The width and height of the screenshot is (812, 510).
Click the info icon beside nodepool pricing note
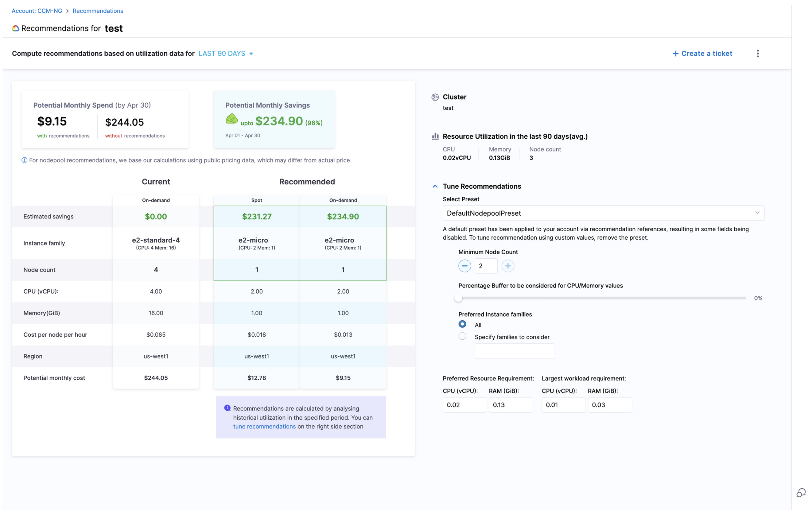(x=24, y=160)
